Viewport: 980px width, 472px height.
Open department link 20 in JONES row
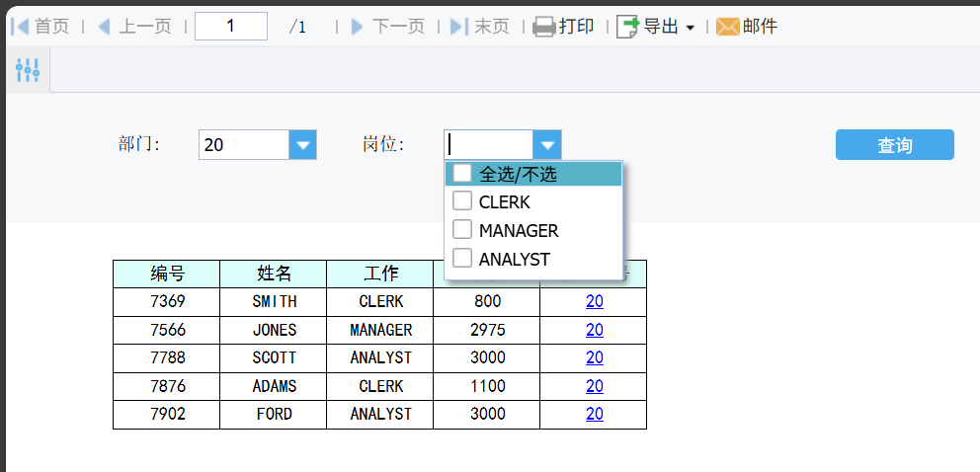pos(595,330)
